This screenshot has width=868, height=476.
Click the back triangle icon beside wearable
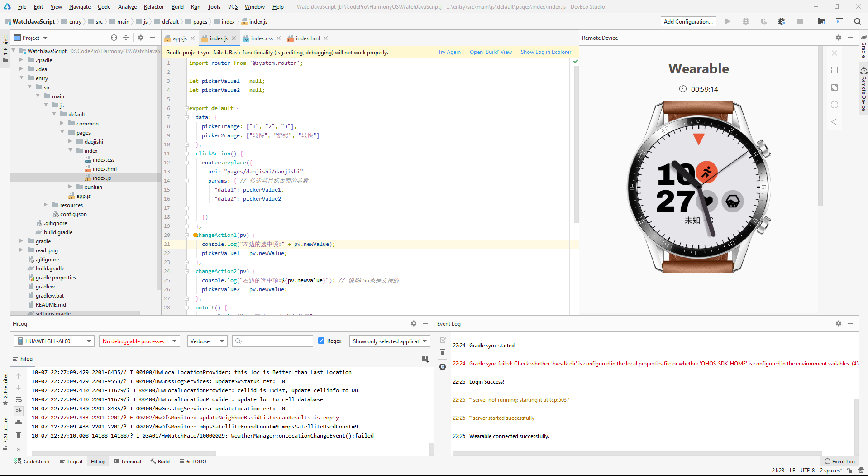[835, 122]
